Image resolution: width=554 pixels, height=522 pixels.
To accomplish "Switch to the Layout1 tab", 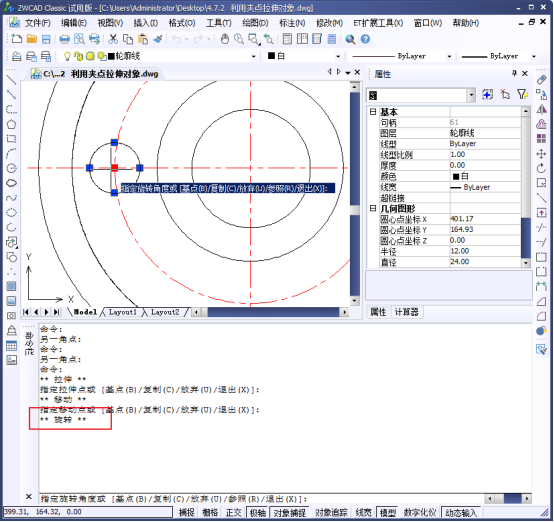I will tap(122, 312).
